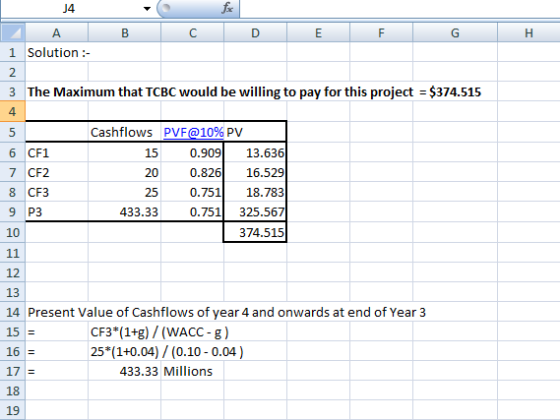Select 0.751 in the CF3 row

tap(192, 192)
